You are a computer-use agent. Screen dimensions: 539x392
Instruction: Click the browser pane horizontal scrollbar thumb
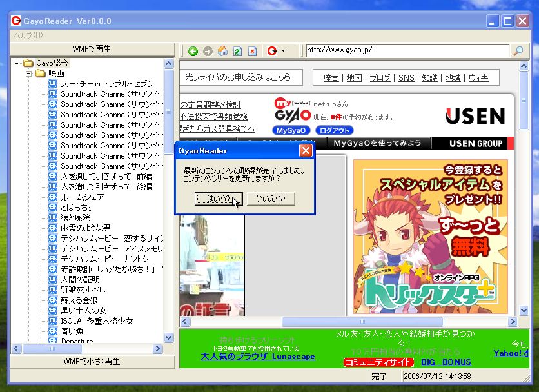tap(362, 322)
